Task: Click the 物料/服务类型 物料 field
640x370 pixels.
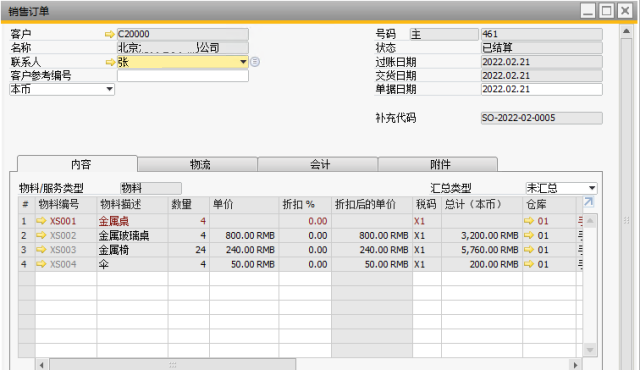Action: coord(151,188)
